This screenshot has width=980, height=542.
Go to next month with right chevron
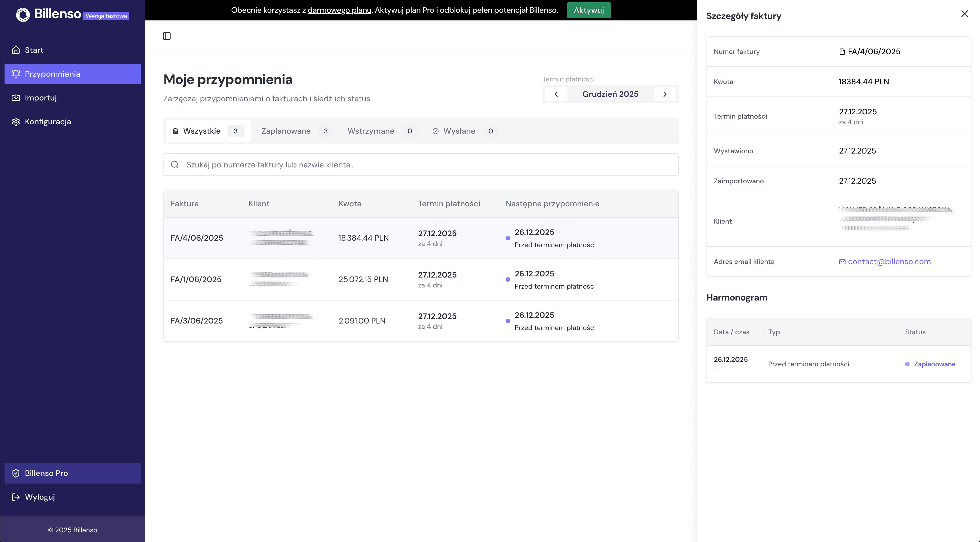[x=664, y=94]
